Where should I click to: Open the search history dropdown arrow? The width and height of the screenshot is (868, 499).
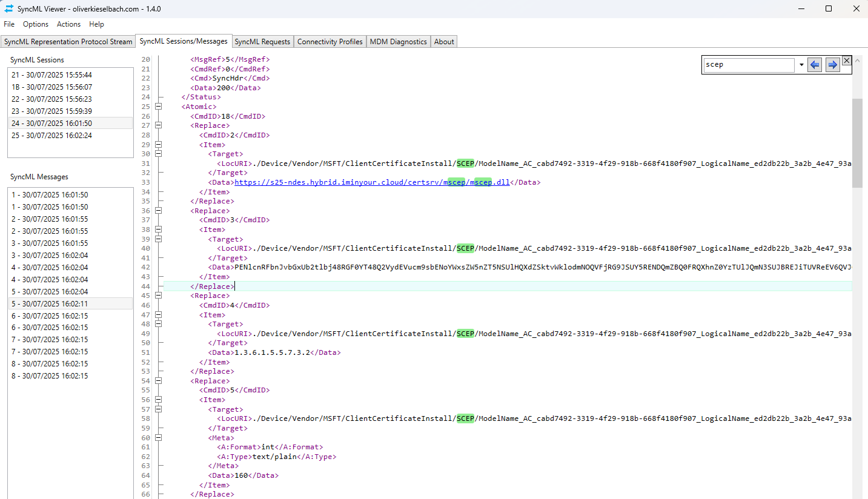pyautogui.click(x=801, y=65)
